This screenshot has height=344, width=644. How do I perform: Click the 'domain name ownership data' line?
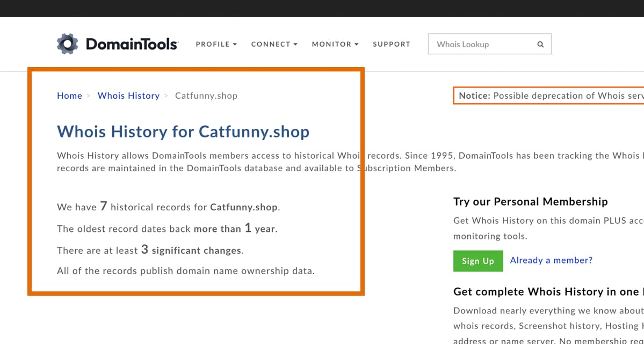[186, 271]
